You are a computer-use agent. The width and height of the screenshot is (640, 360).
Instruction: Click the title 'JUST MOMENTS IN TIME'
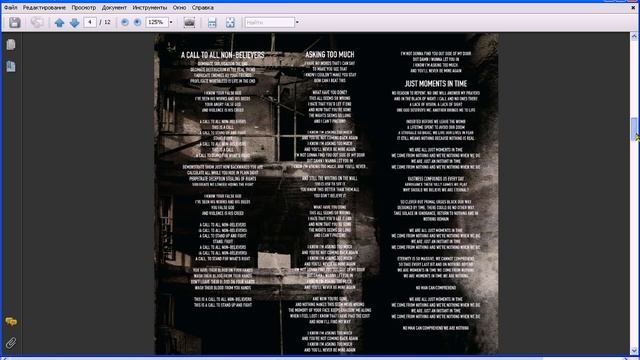[436, 84]
